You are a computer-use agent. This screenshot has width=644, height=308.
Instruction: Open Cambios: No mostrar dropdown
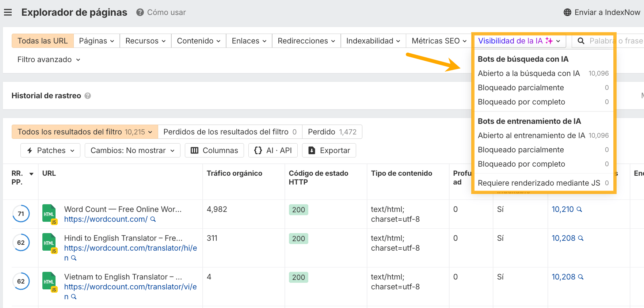click(x=133, y=151)
